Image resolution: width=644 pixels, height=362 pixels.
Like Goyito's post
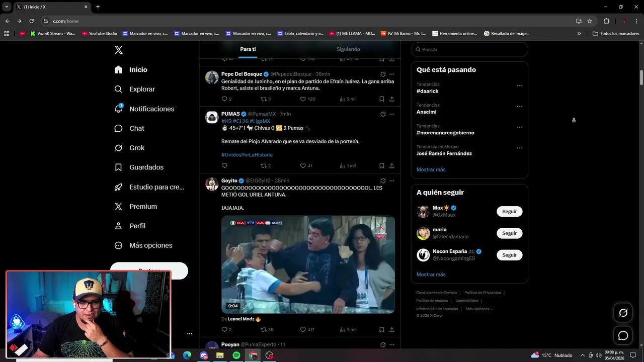303,329
